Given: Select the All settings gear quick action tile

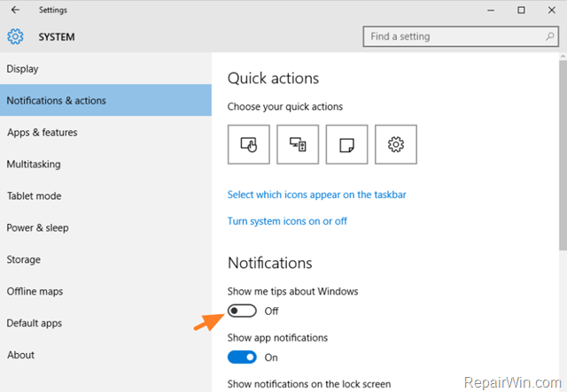Looking at the screenshot, I should click(396, 144).
